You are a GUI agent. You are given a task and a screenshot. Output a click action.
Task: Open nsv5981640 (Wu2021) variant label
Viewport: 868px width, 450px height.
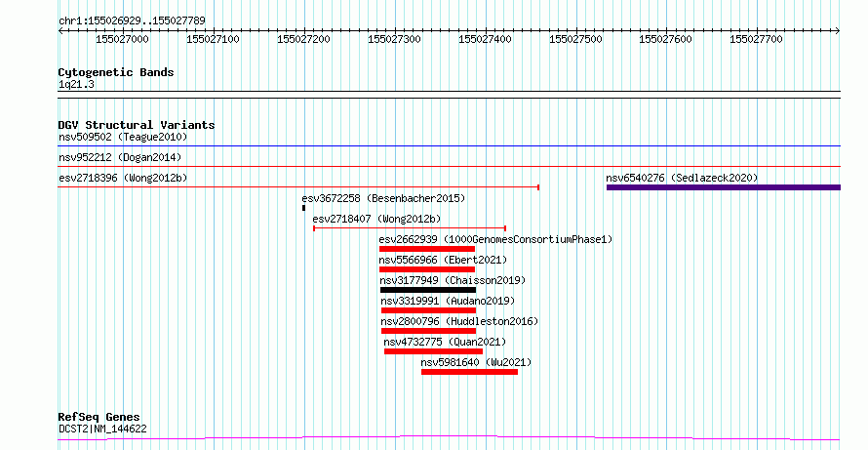click(476, 362)
